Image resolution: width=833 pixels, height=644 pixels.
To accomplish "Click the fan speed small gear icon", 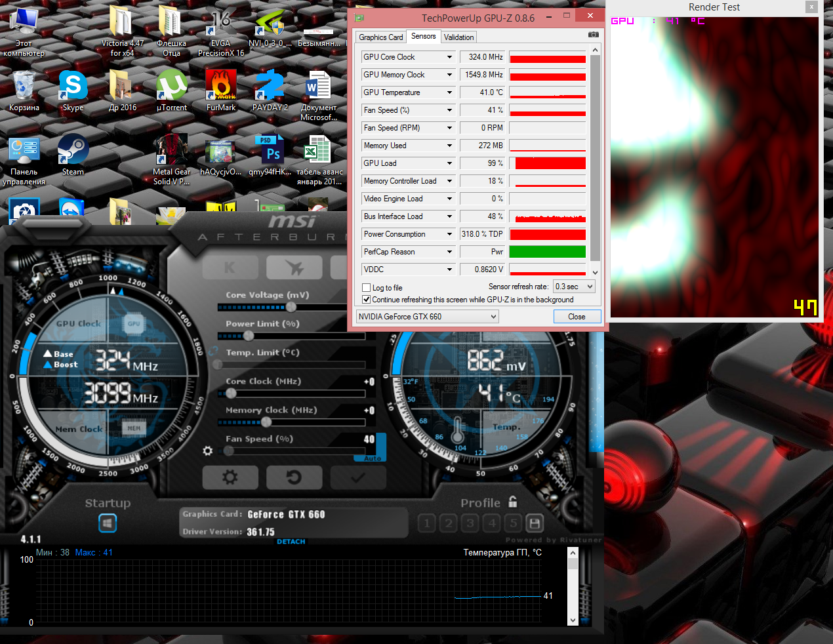I will click(208, 451).
